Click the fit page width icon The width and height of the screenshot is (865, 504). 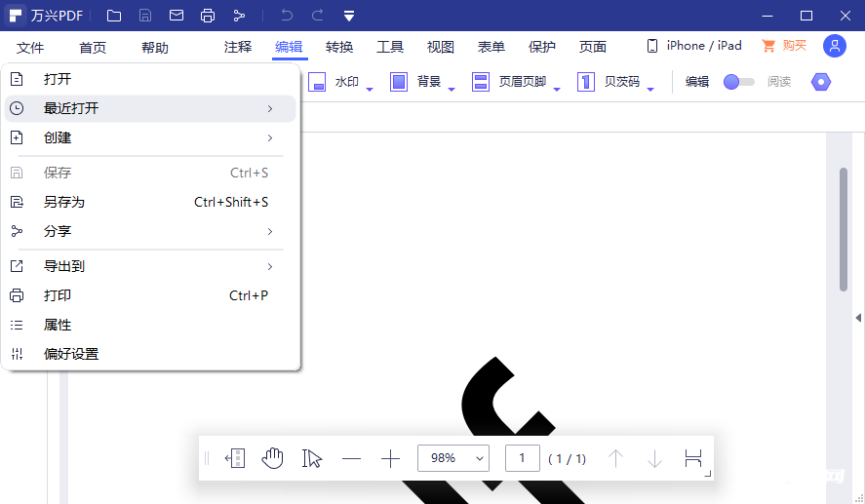coord(693,458)
